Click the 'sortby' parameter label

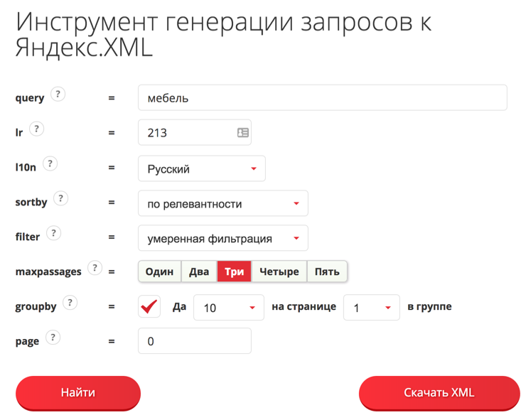[x=31, y=203]
